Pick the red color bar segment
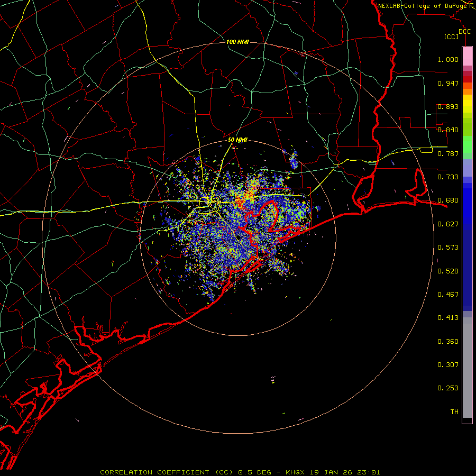This screenshot has width=476, height=476. pos(467,79)
